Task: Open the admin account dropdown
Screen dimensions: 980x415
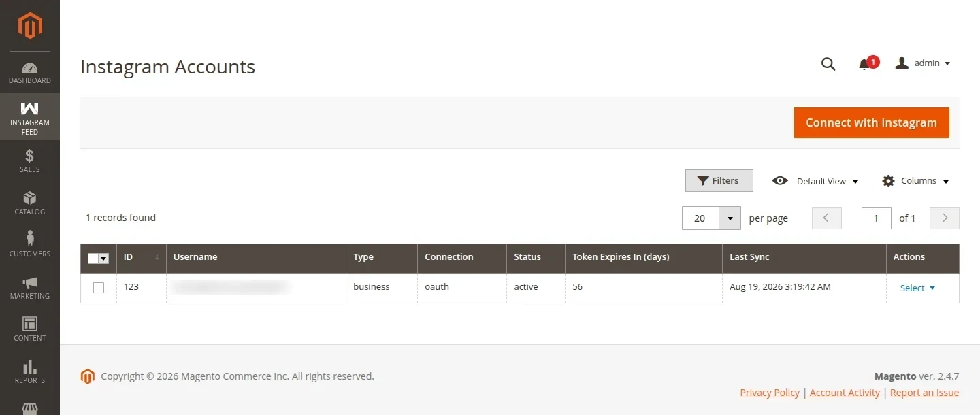Action: [923, 63]
